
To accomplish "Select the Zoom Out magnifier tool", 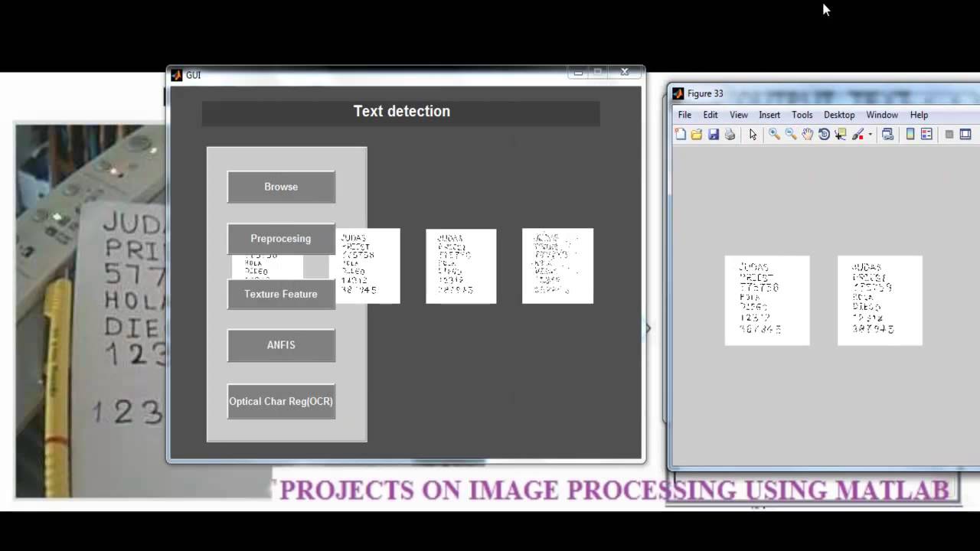I will pyautogui.click(x=791, y=134).
